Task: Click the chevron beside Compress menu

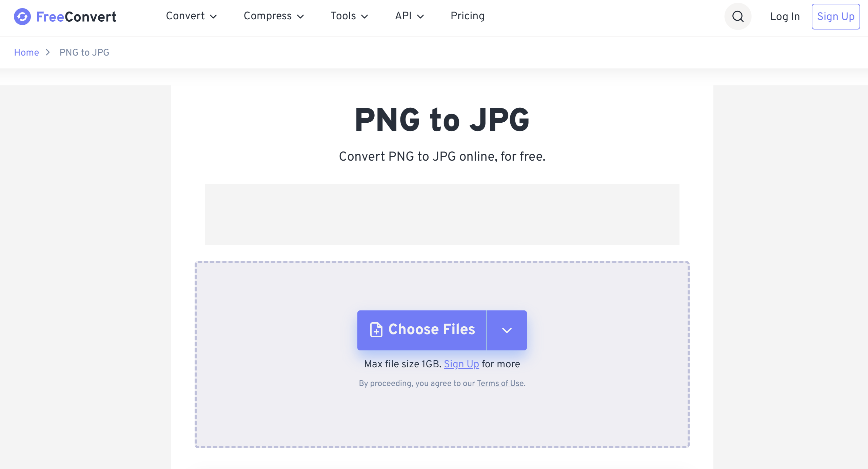Action: [x=301, y=17]
